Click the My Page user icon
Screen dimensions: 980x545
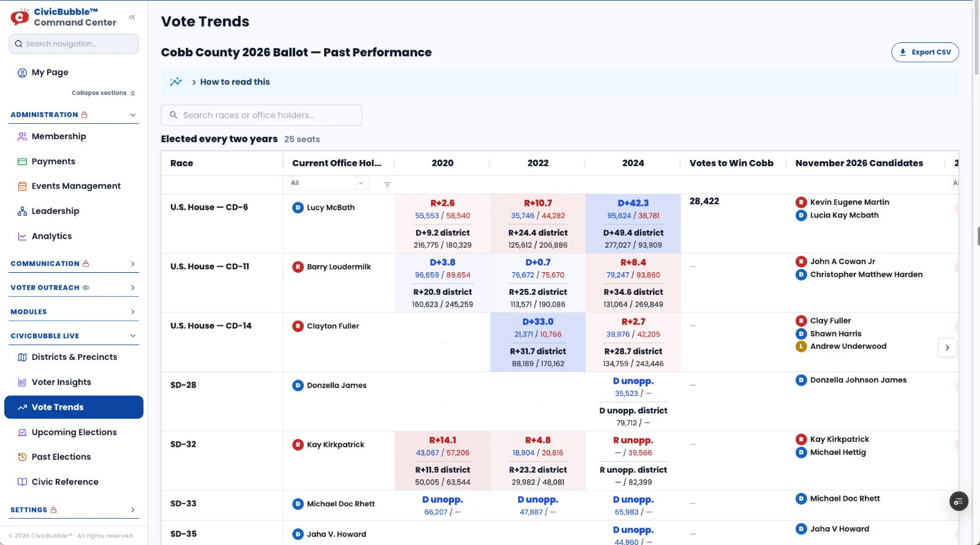pyautogui.click(x=22, y=72)
